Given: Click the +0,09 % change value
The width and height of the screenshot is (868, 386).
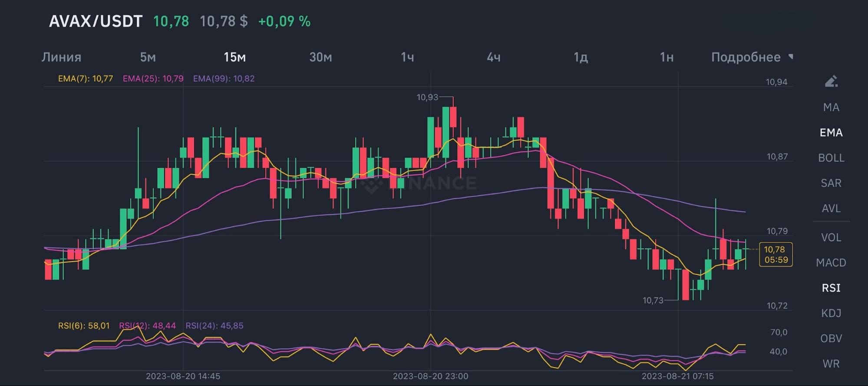Looking at the screenshot, I should tap(284, 21).
